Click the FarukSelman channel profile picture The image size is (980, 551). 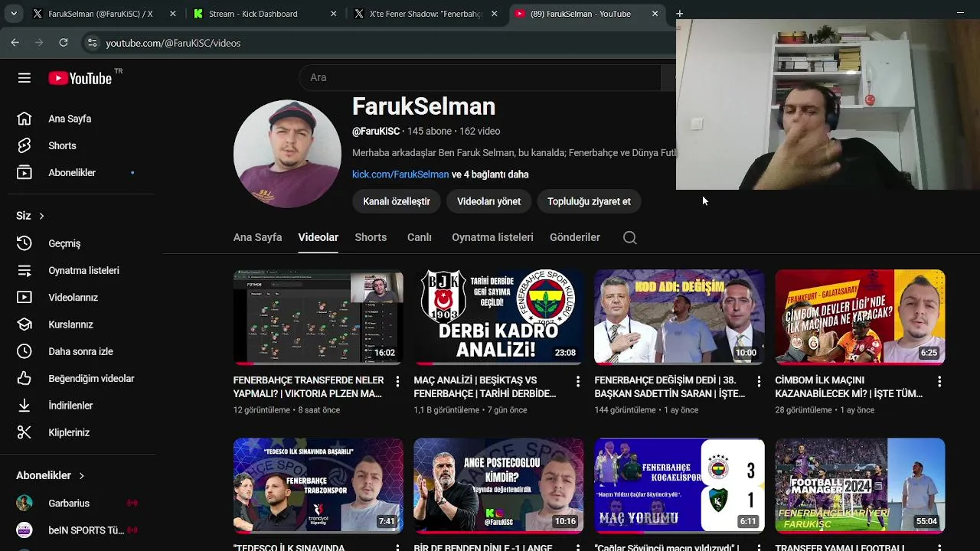tap(287, 154)
